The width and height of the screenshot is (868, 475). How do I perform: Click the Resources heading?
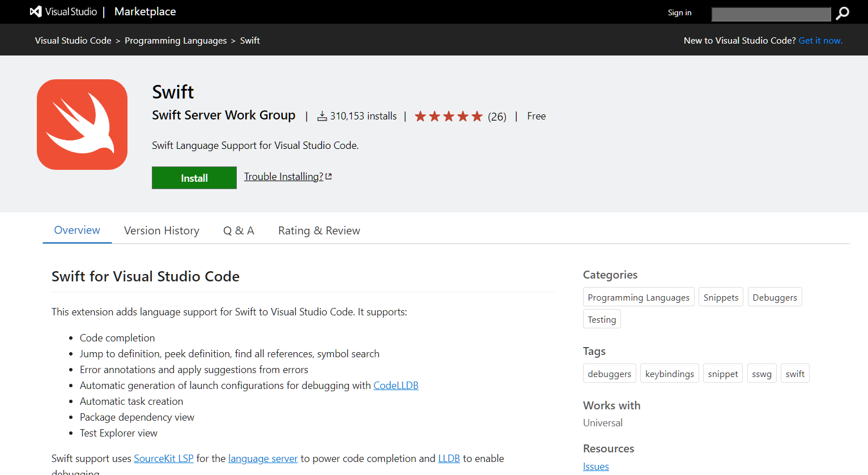coord(609,448)
